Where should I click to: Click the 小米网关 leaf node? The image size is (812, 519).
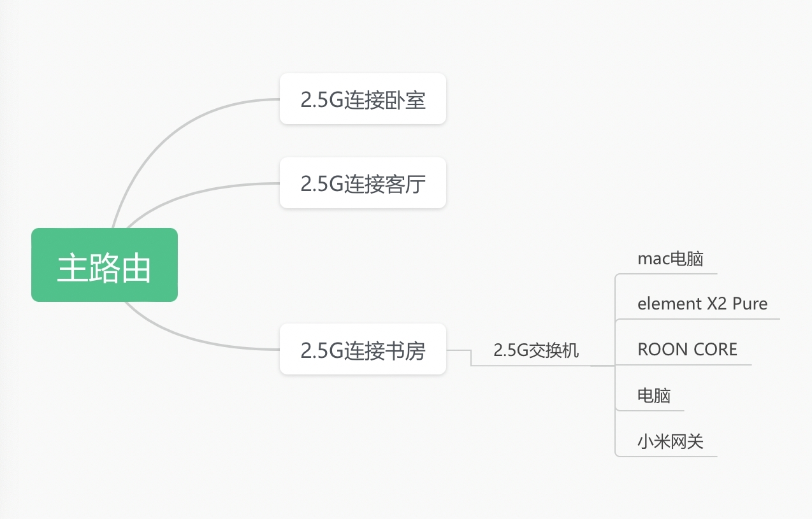pyautogui.click(x=670, y=441)
